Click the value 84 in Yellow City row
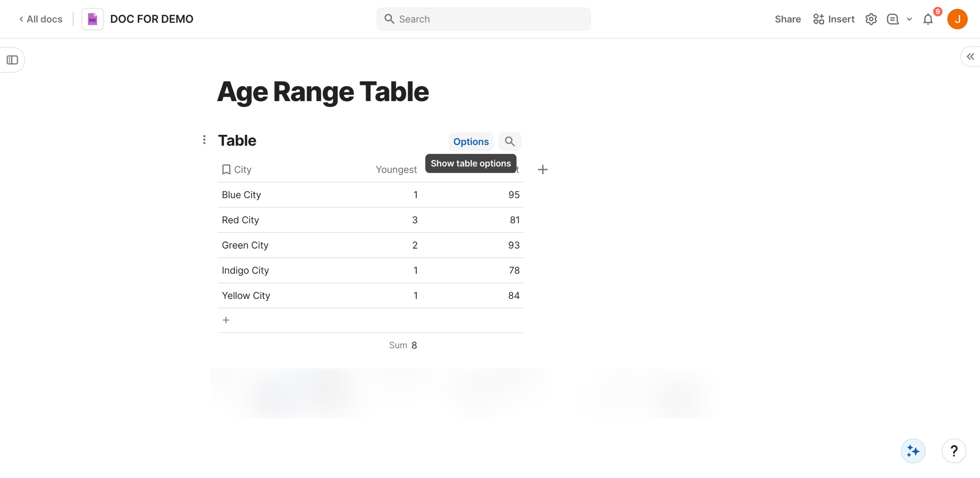Screen dimensions: 980x478 tap(514, 296)
